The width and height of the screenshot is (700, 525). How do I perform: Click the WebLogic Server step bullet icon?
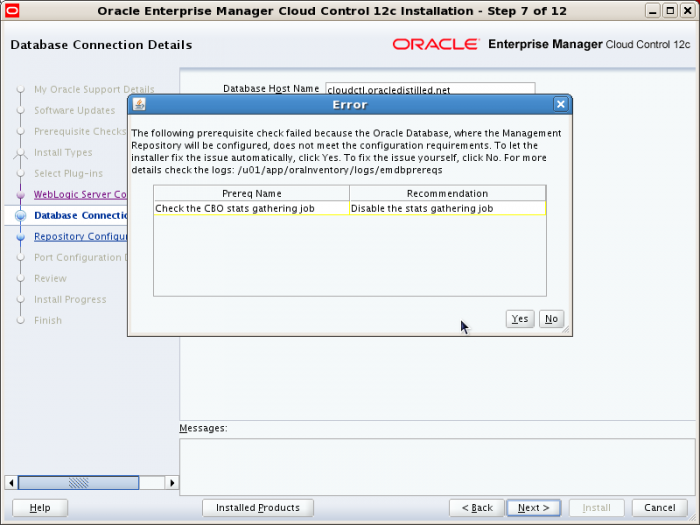[x=21, y=195]
